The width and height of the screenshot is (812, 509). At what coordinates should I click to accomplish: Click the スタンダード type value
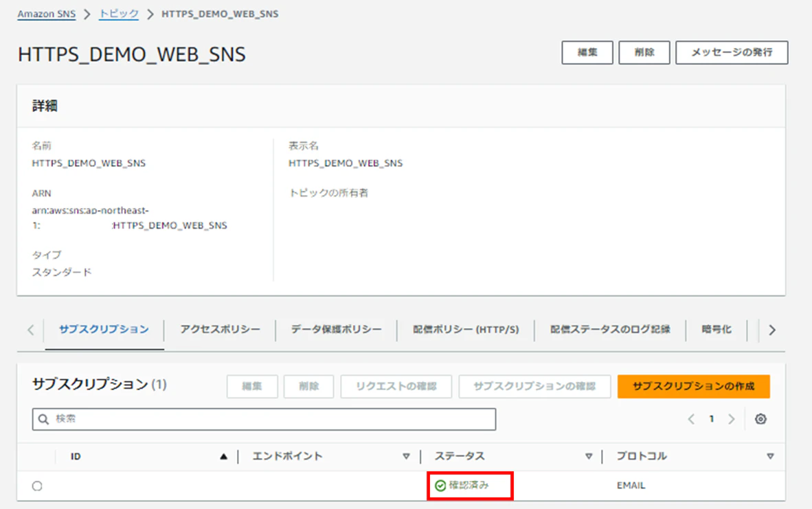point(62,272)
